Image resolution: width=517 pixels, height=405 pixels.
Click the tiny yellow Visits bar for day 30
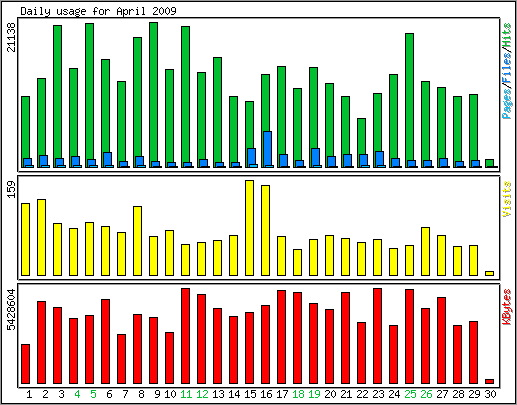489,273
